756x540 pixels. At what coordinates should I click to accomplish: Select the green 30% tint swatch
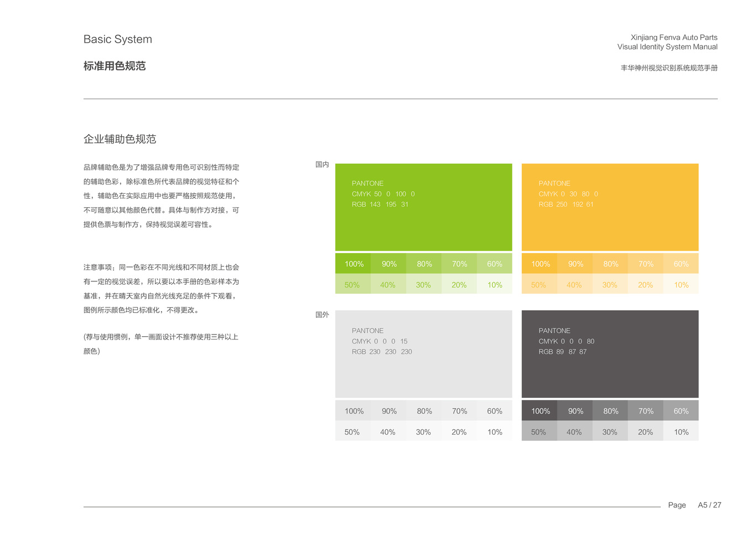click(x=424, y=284)
